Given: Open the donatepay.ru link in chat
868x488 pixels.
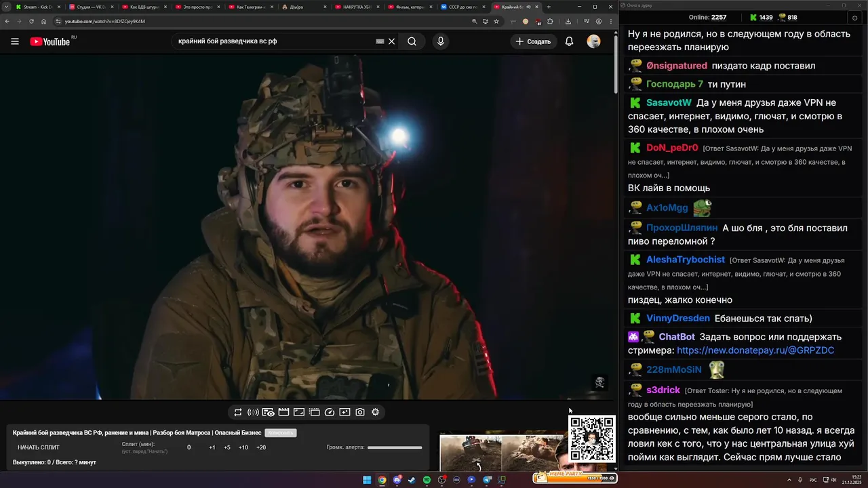Looking at the screenshot, I should pyautogui.click(x=755, y=350).
